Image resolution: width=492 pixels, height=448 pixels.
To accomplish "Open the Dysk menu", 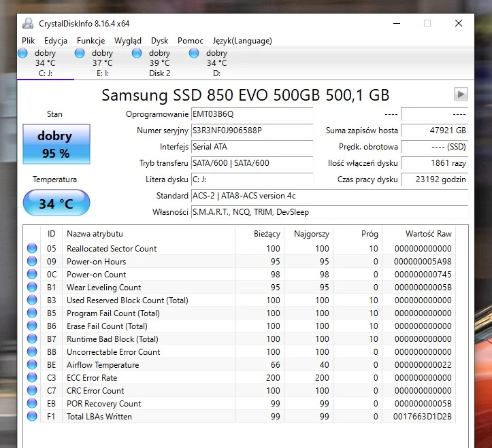I will [160, 41].
